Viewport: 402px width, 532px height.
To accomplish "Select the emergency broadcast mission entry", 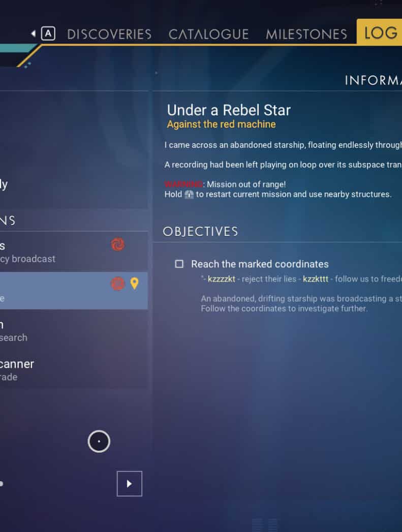I will pyautogui.click(x=51, y=252).
